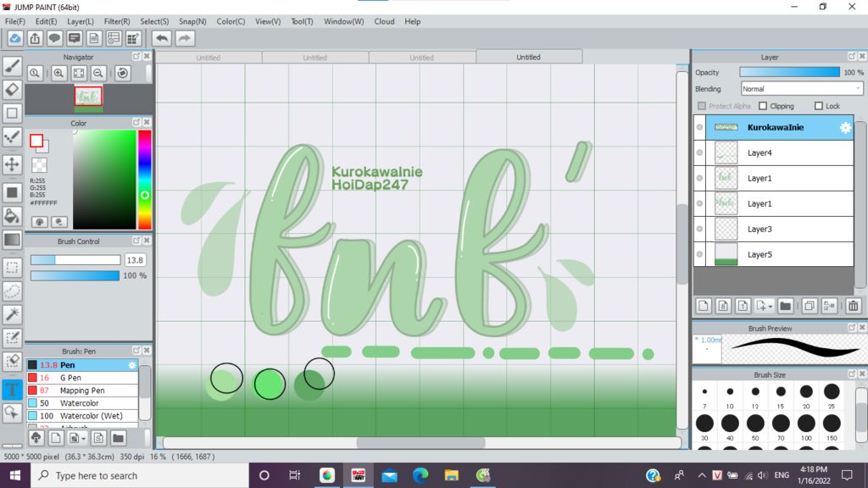Enable the Clipping checkbox
868x488 pixels.
(763, 106)
